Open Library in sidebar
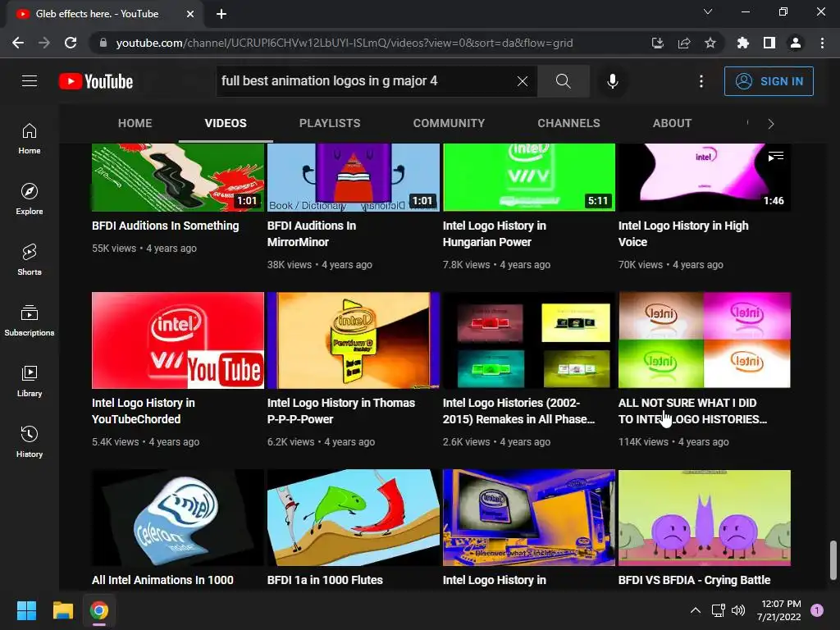 [x=30, y=381]
